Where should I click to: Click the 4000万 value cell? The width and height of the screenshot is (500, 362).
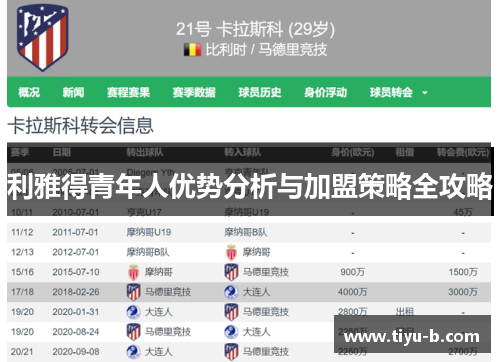353,292
